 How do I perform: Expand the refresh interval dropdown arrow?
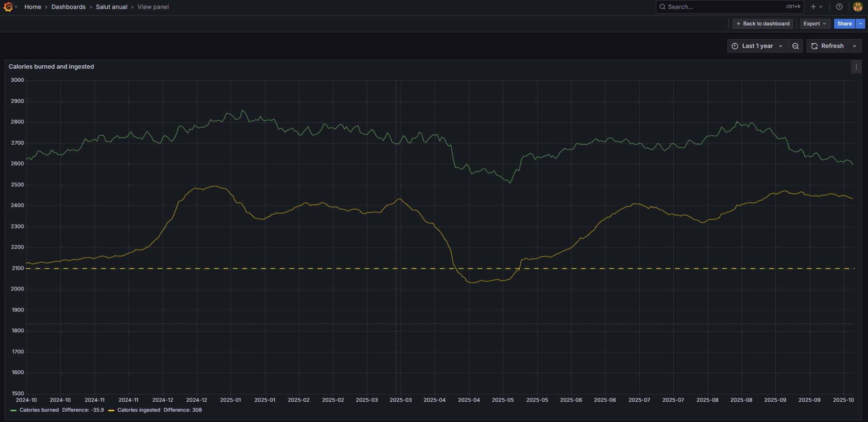(854, 46)
